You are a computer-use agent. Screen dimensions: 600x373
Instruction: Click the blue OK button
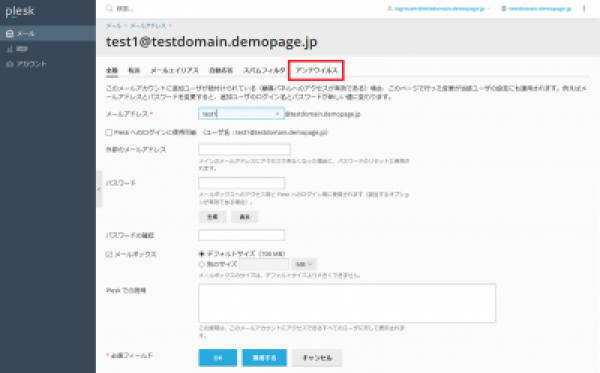[x=217, y=358]
